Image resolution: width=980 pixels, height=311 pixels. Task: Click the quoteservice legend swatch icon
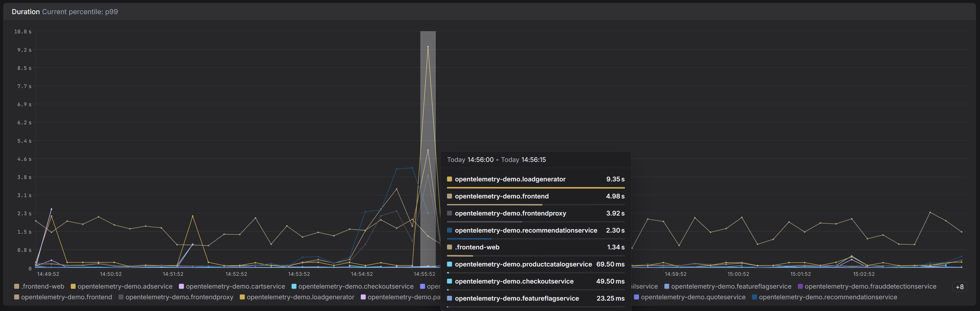pyautogui.click(x=636, y=297)
